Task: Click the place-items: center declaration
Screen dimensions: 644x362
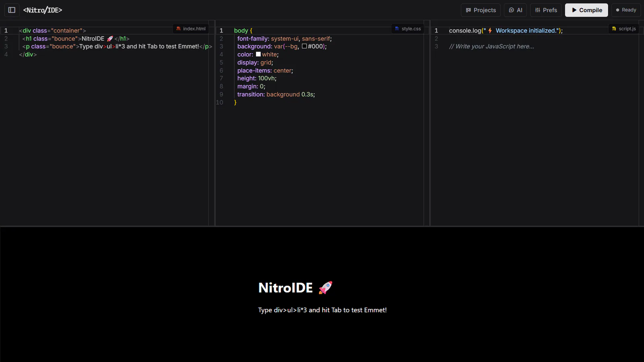Action: point(265,70)
